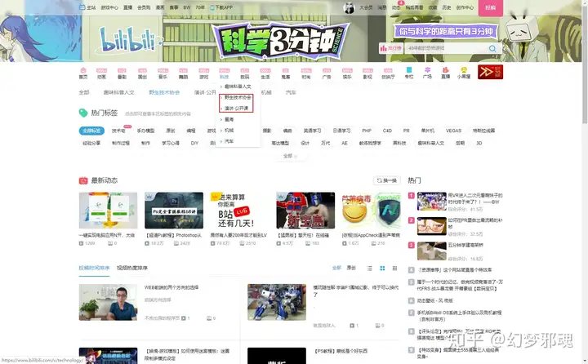Open the 排行榜 ranking icon button
588x364 pixels.
(390, 48)
